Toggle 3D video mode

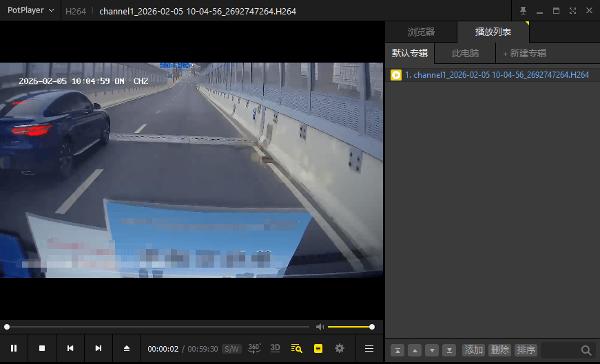point(275,348)
